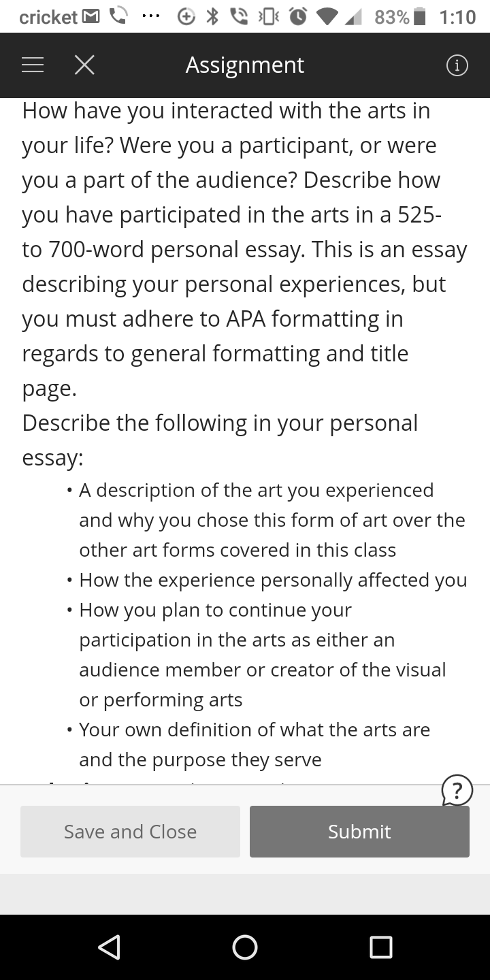The width and height of the screenshot is (490, 980).
Task: Tap the Android back navigation icon
Action: click(x=110, y=947)
